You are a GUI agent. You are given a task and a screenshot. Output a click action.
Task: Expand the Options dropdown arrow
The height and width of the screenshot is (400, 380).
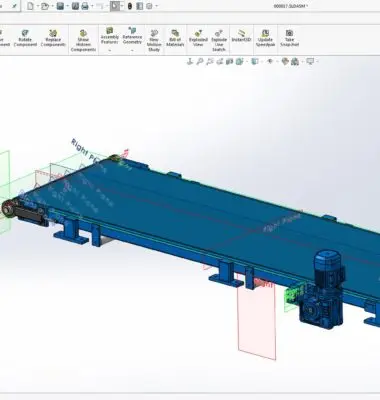157,6
